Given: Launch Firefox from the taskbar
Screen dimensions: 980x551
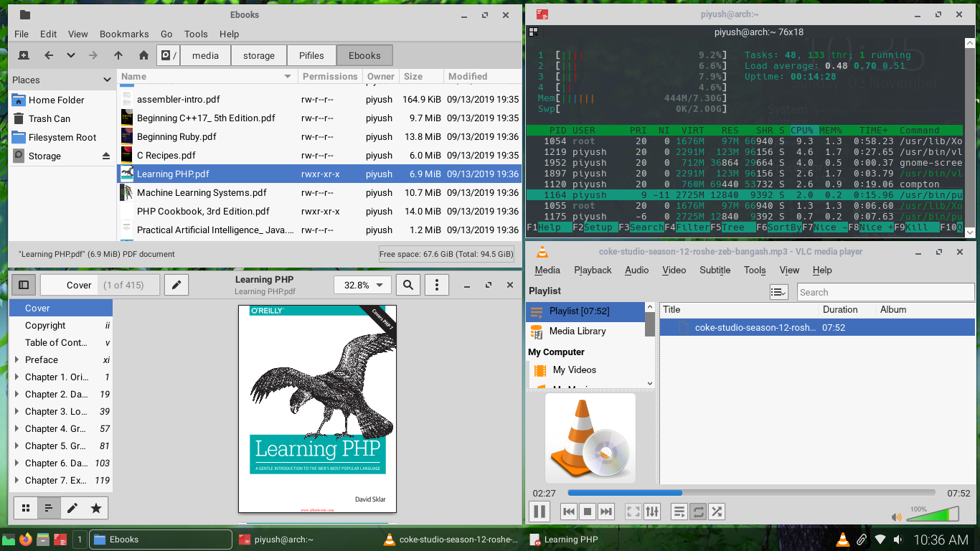Looking at the screenshot, I should [x=26, y=540].
